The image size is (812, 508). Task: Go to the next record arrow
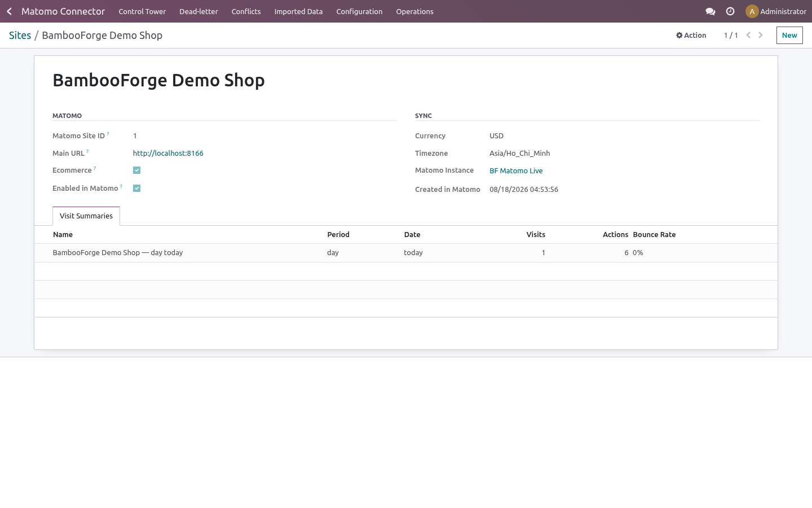761,35
